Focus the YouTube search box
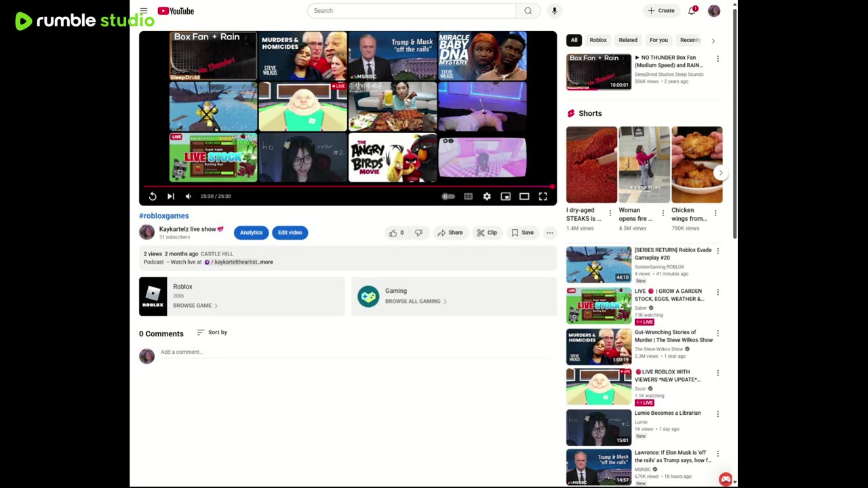 412,11
